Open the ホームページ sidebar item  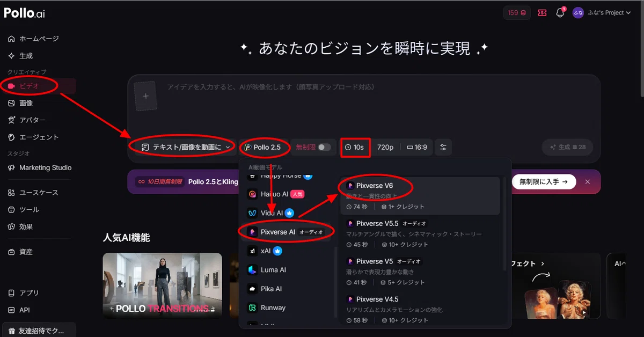[38, 39]
